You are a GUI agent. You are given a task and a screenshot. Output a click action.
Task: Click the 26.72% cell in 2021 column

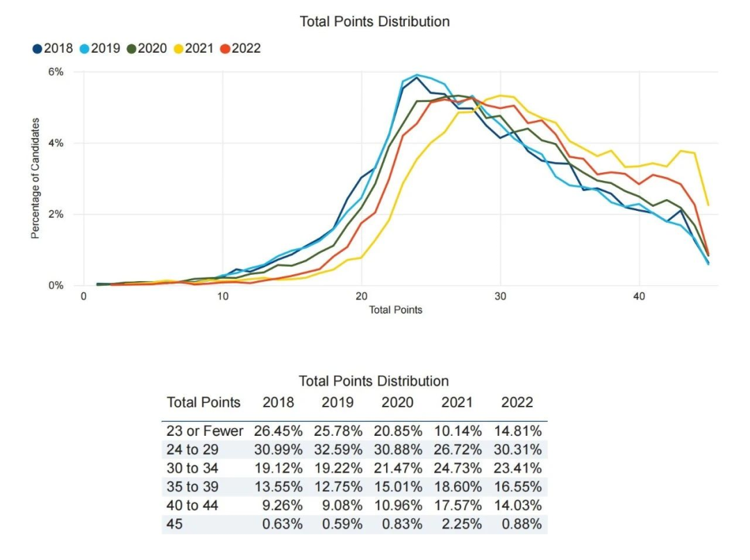458,450
